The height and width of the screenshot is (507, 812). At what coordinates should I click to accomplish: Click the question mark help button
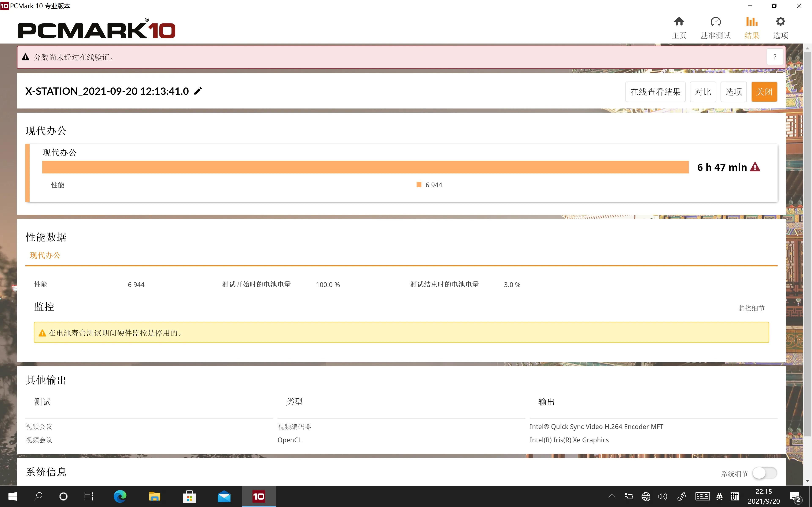pyautogui.click(x=775, y=57)
